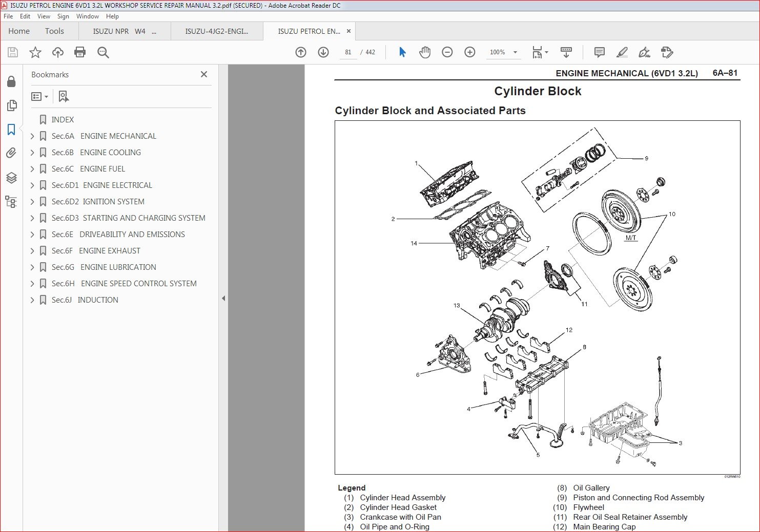Open the Help menu
The height and width of the screenshot is (532, 760).
[x=112, y=16]
